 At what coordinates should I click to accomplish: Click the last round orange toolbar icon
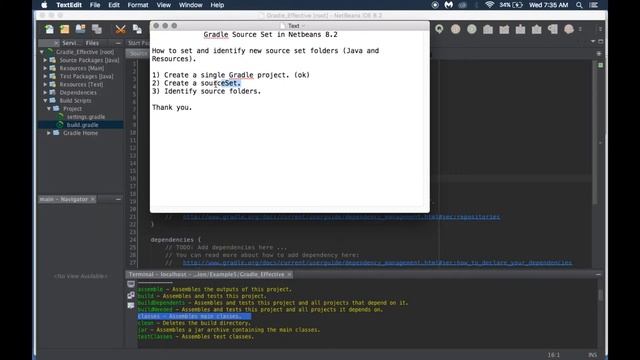tap(569, 29)
